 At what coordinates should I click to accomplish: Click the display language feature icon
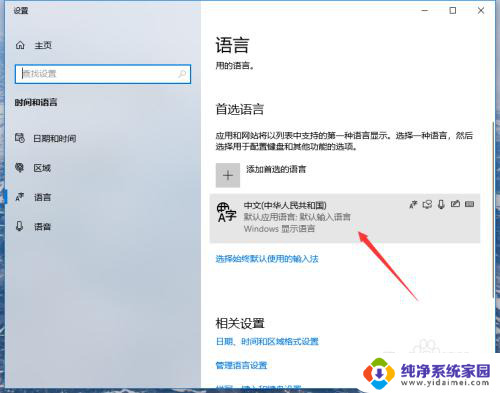pyautogui.click(x=413, y=204)
